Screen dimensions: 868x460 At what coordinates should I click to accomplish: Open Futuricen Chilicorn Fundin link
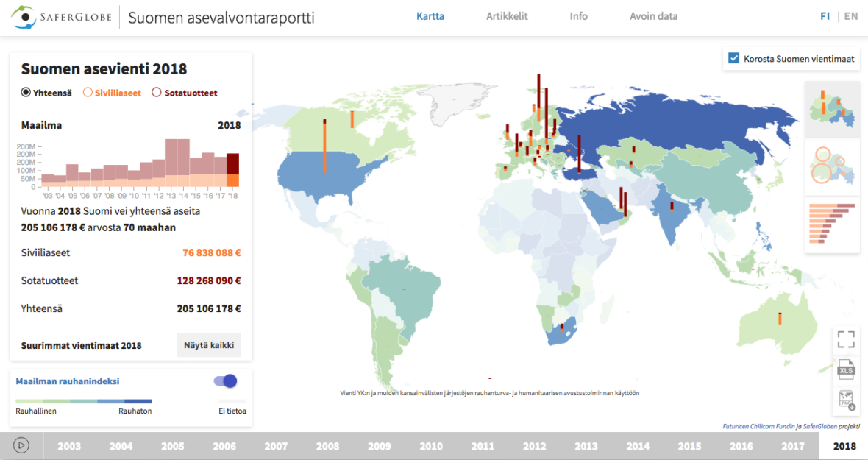point(758,426)
